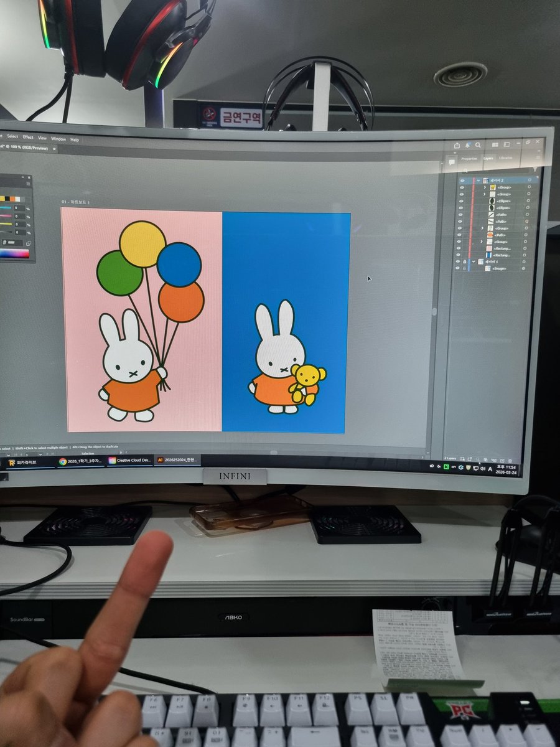Hide the yellow-thumbnail <Group> sublayer
The height and width of the screenshot is (747, 560).
[462, 187]
